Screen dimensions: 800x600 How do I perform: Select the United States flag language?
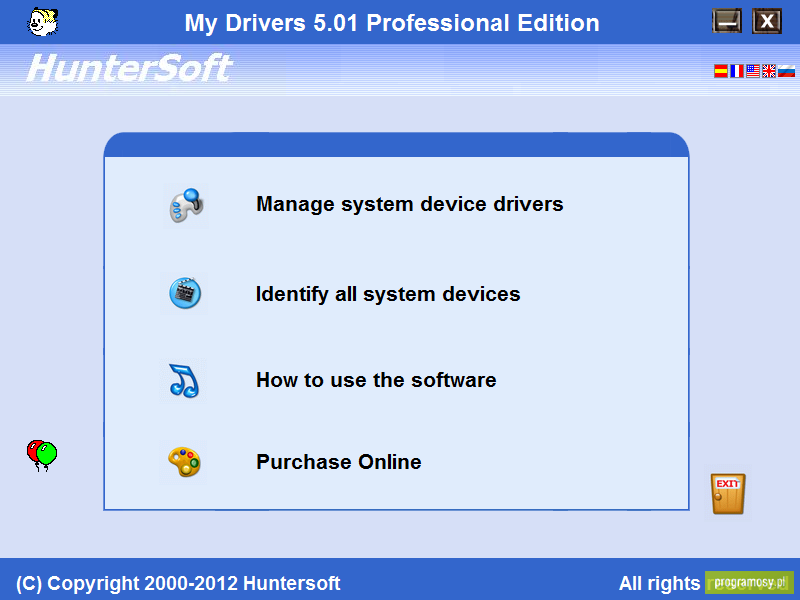tap(753, 71)
